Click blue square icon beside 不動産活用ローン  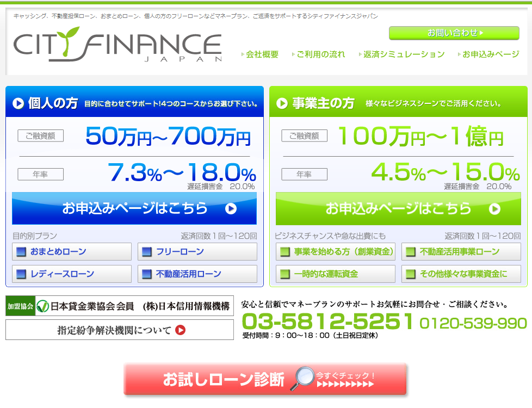pos(146,274)
